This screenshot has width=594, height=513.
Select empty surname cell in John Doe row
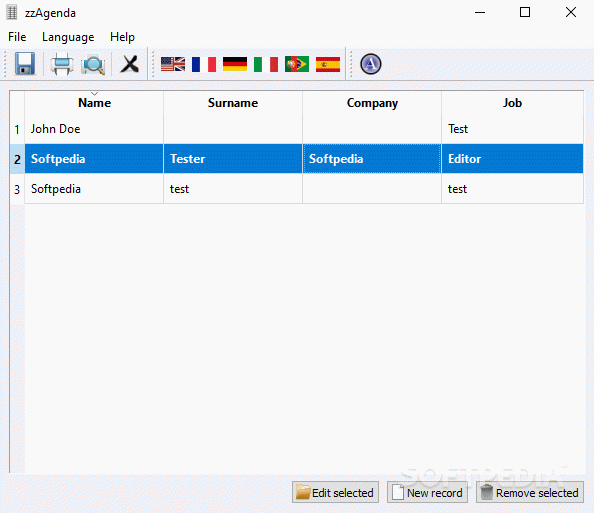tap(233, 129)
